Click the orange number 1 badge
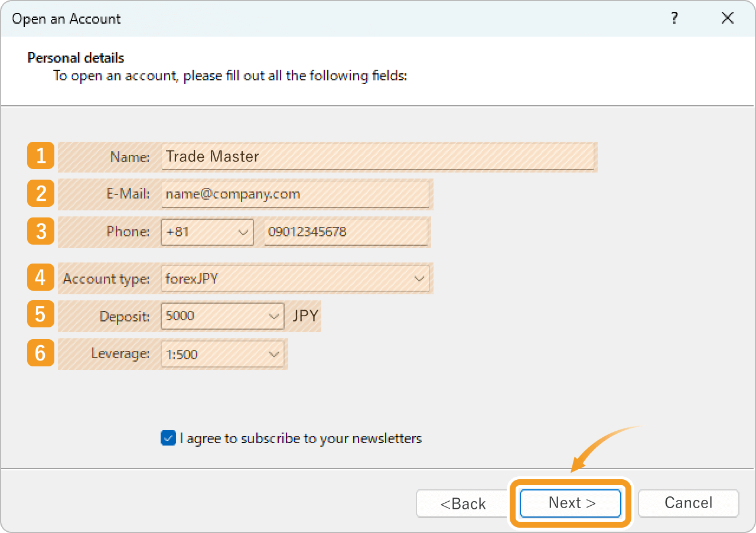 (x=41, y=157)
